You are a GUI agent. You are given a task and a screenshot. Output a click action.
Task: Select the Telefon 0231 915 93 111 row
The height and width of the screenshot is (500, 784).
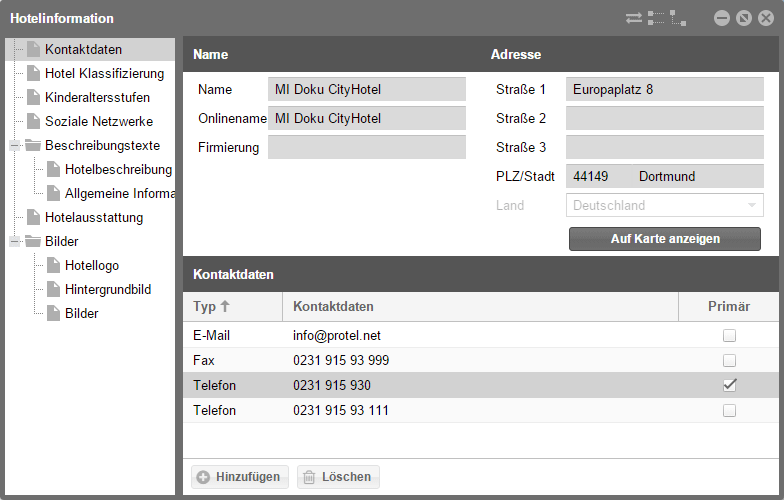pyautogui.click(x=481, y=410)
